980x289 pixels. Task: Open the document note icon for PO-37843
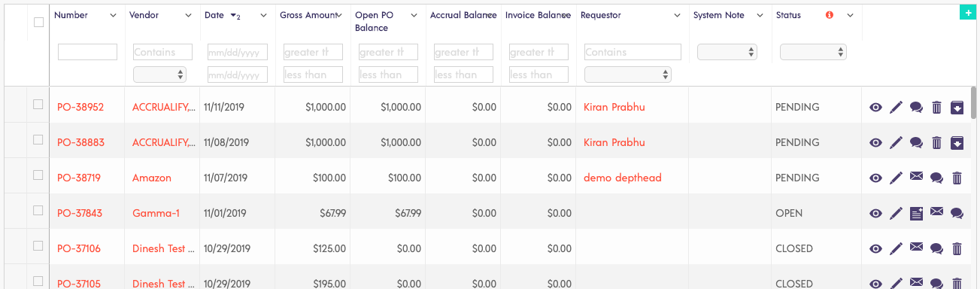coord(916,214)
